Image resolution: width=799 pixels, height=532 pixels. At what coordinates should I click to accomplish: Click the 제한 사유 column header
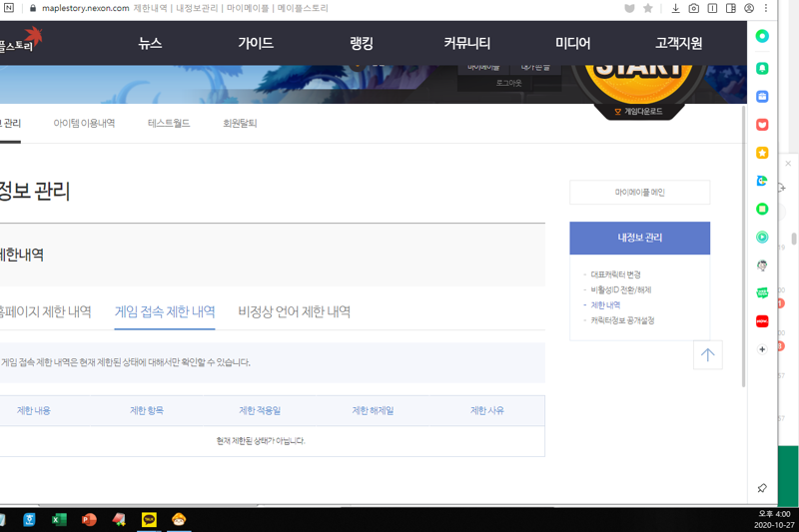coord(487,411)
